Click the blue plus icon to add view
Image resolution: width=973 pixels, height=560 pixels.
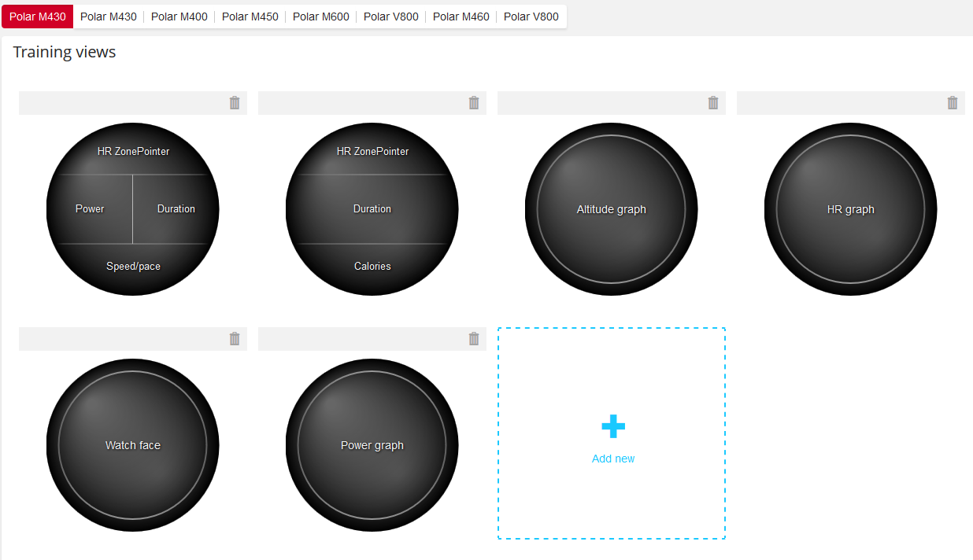[x=613, y=426]
